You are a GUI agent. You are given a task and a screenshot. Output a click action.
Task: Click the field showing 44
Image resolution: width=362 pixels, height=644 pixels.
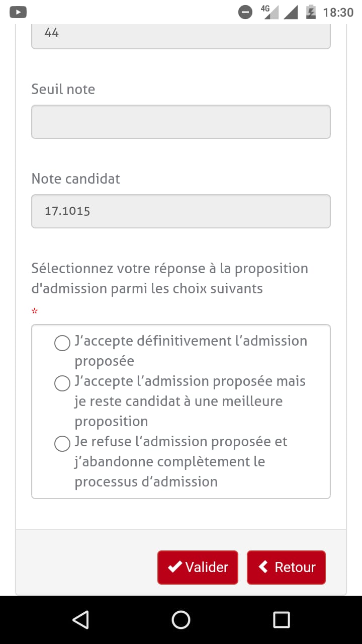[x=181, y=35]
